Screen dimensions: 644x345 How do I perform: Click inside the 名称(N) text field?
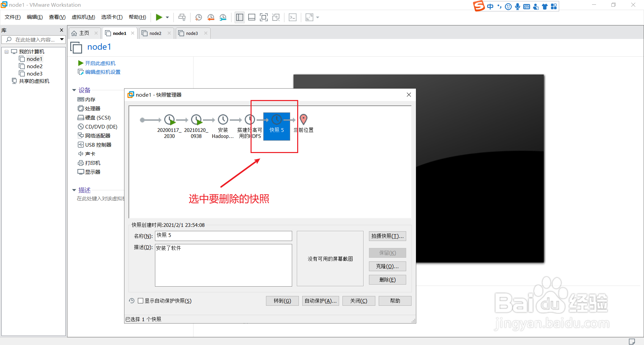pyautogui.click(x=223, y=236)
